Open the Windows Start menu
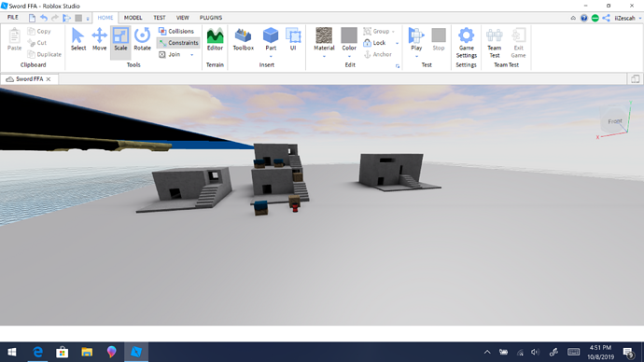The width and height of the screenshot is (644, 362). click(x=12, y=352)
